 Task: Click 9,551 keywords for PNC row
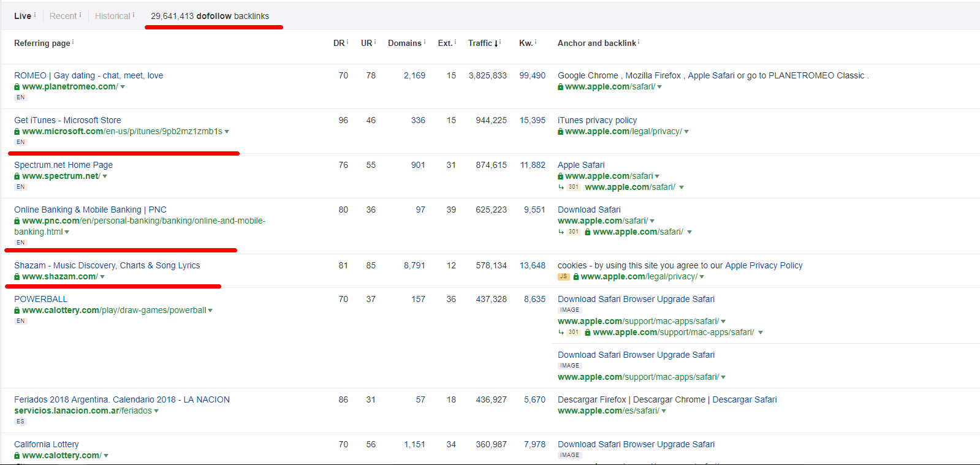point(534,210)
